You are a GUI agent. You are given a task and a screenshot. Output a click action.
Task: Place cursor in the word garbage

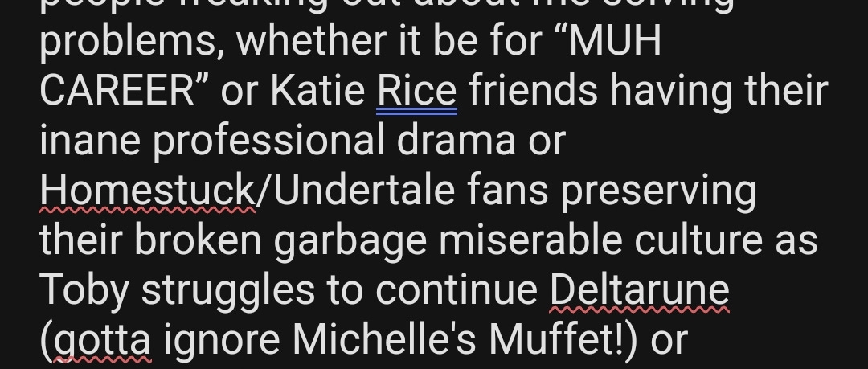350,240
